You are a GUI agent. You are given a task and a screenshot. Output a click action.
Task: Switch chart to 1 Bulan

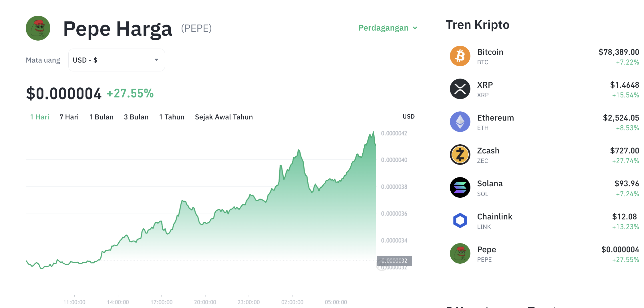tap(101, 117)
